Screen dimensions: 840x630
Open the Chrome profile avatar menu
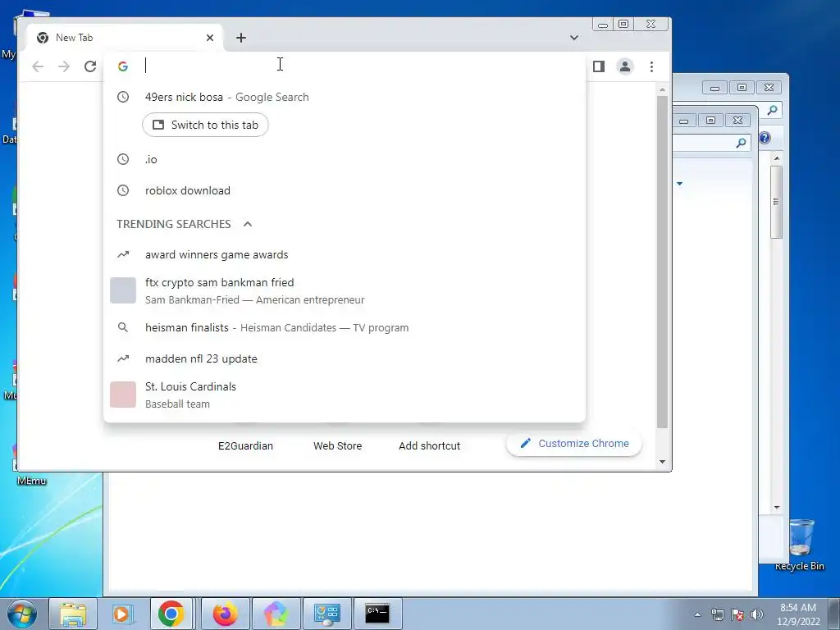(624, 66)
